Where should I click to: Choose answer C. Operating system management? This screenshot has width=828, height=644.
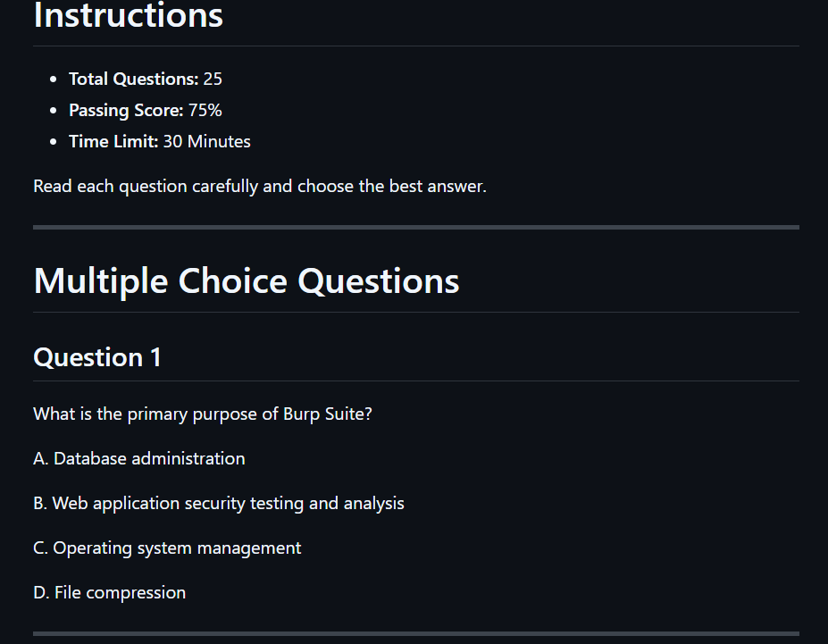[x=167, y=548]
